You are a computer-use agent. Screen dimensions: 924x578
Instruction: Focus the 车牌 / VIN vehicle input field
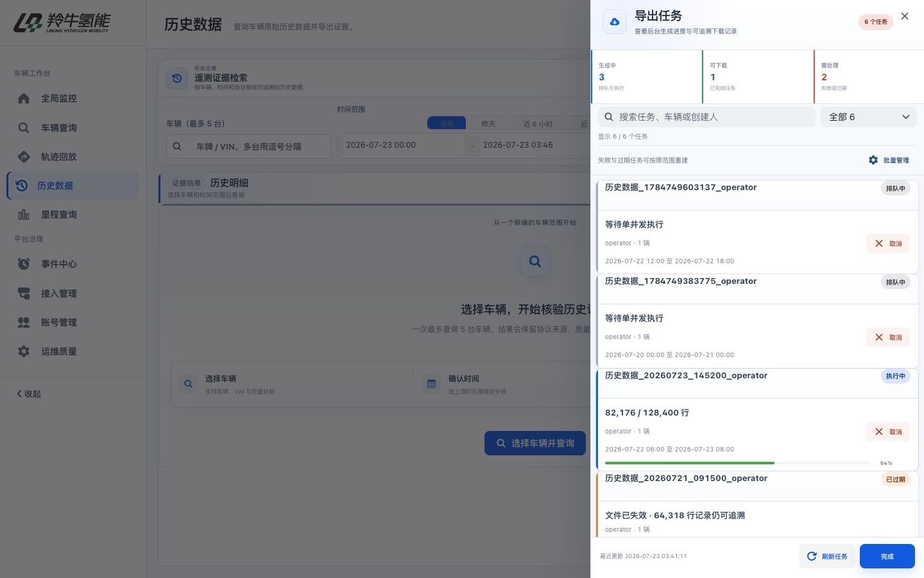(248, 146)
